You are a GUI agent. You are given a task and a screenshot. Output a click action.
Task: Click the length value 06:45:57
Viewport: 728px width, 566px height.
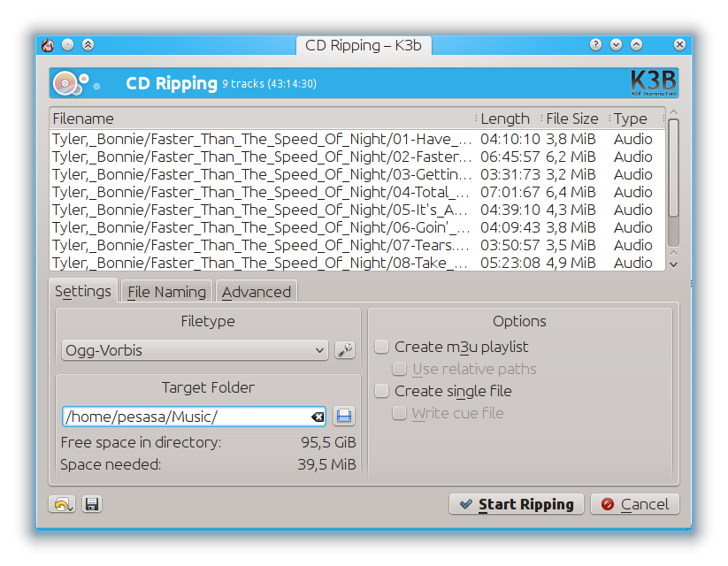pyautogui.click(x=510, y=157)
